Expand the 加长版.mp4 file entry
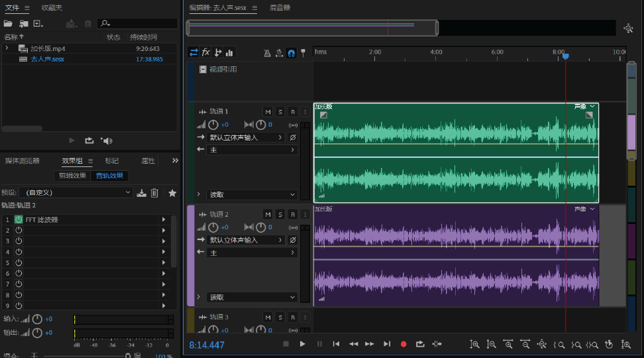This screenshot has width=644, height=358. 7,48
